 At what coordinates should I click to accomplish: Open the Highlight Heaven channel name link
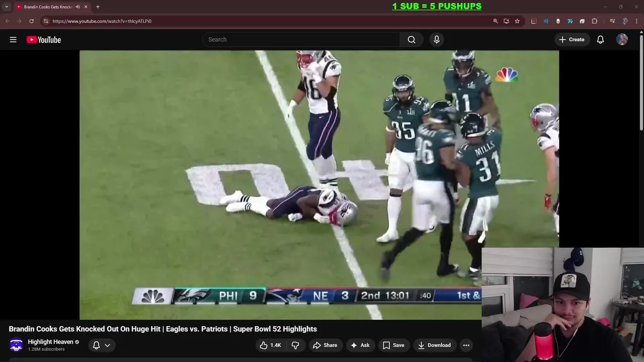[x=50, y=342]
